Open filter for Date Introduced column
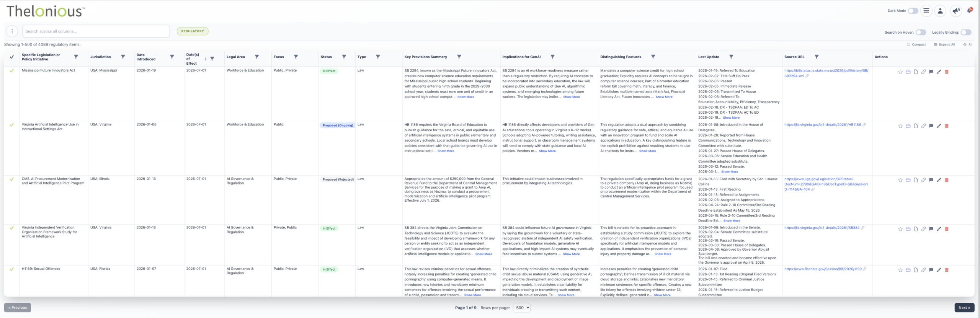Screen dimensions: 980x318 pos(172,57)
